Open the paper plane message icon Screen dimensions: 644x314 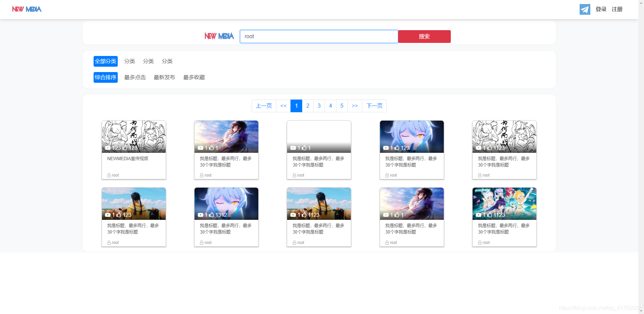coord(585,9)
